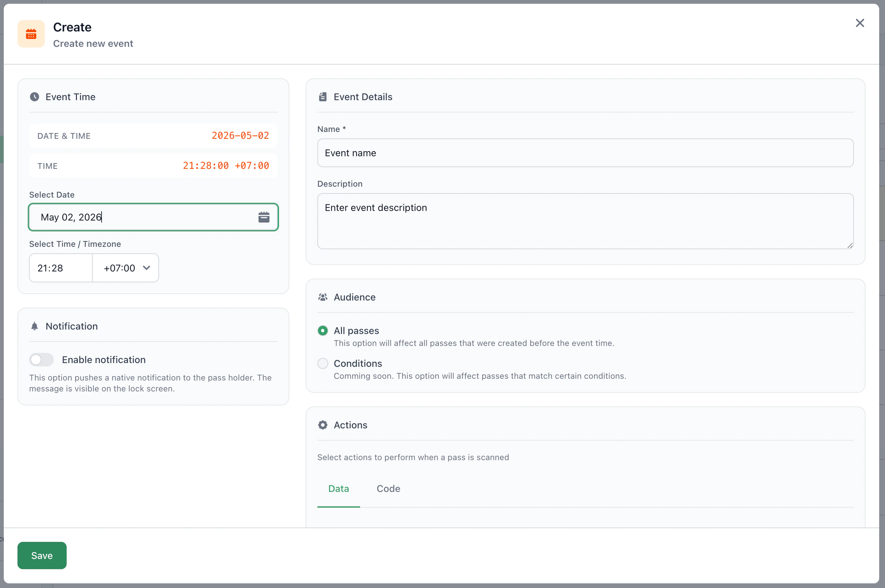Screen dimensions: 885x588
Task: Close the Create event dialog
Action: pos(860,23)
